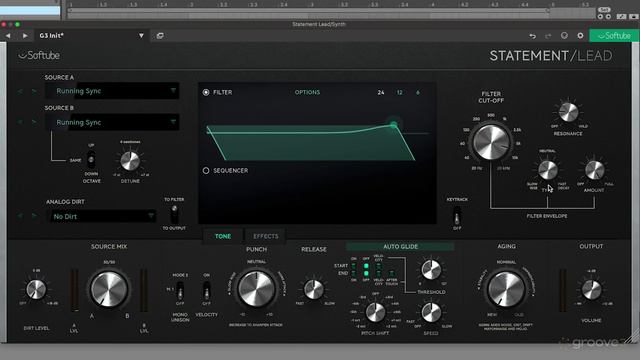Select next Analog Dirt type arrow
This screenshot has height=360, width=640.
coord(34,216)
